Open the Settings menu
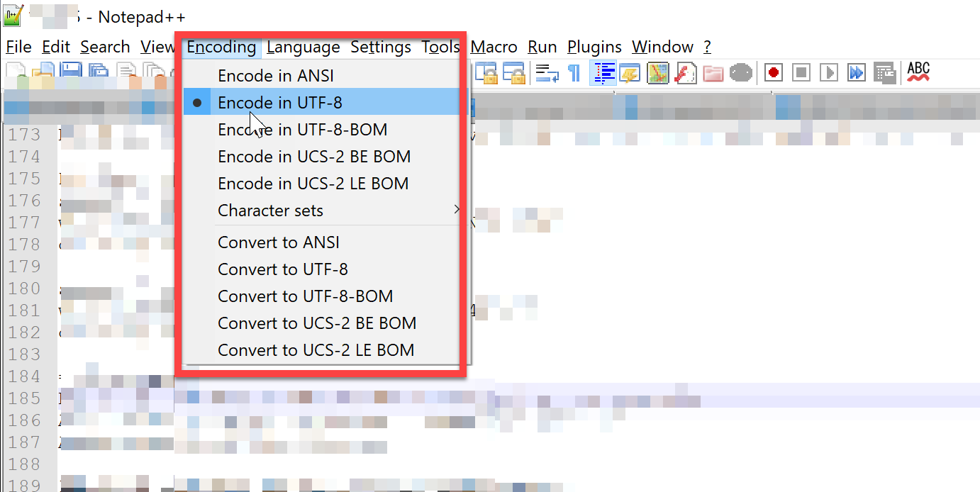This screenshot has height=492, width=980. coord(381,47)
